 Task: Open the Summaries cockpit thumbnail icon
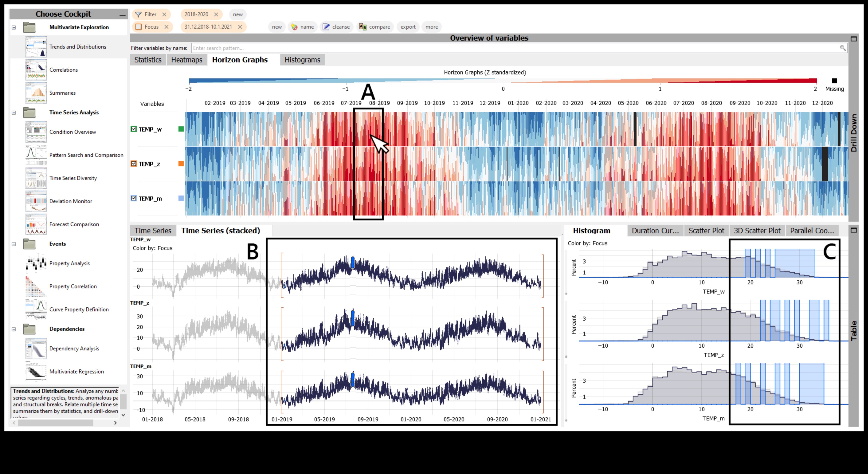(x=36, y=93)
